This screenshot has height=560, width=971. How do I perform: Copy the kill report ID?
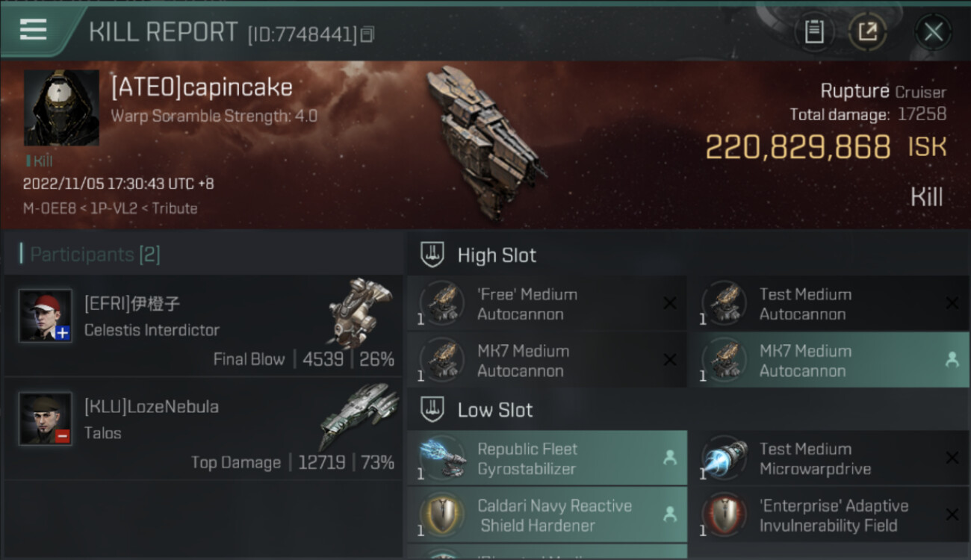[x=367, y=34]
